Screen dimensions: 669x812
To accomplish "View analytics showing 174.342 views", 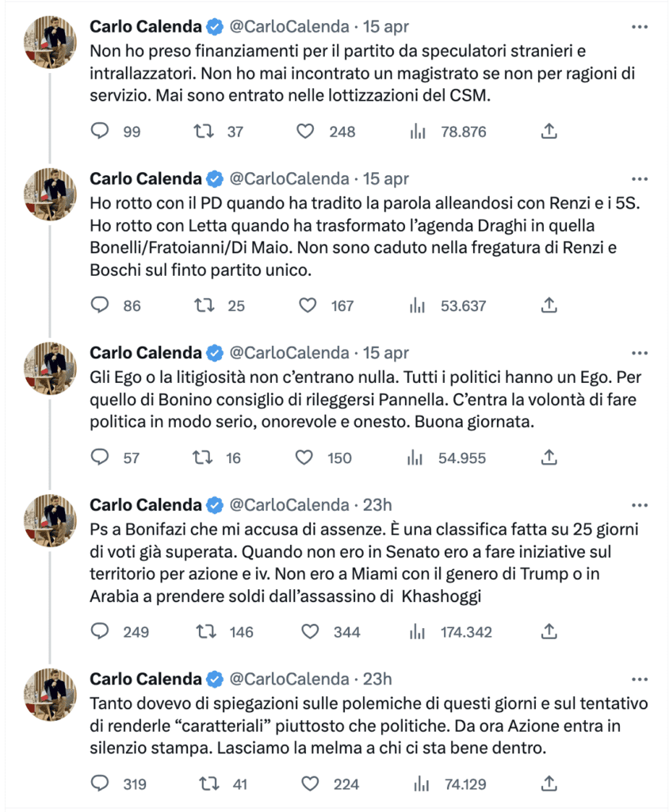I will (x=417, y=632).
